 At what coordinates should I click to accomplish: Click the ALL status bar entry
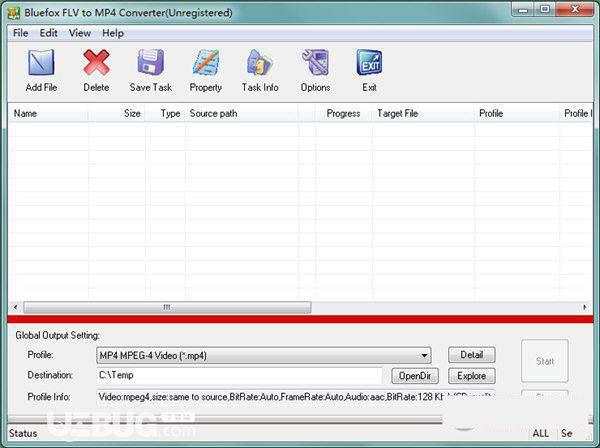pyautogui.click(x=541, y=433)
